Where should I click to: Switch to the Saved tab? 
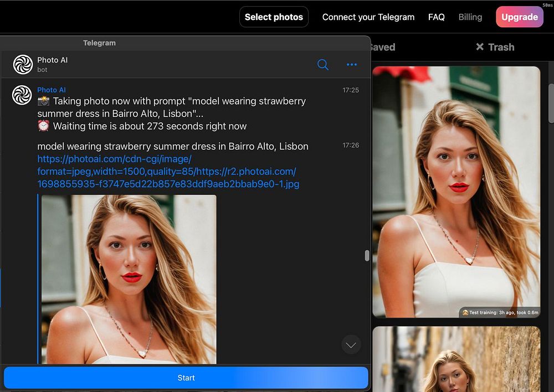tap(382, 47)
